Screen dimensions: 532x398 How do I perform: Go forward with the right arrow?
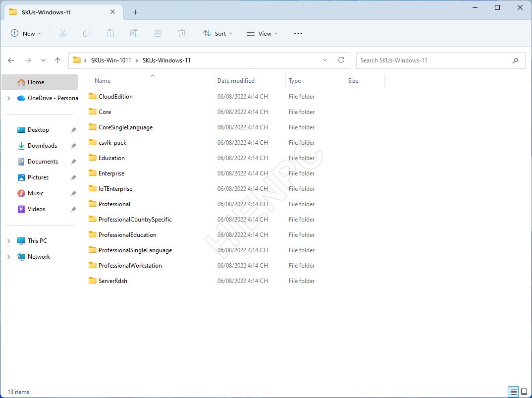point(28,60)
